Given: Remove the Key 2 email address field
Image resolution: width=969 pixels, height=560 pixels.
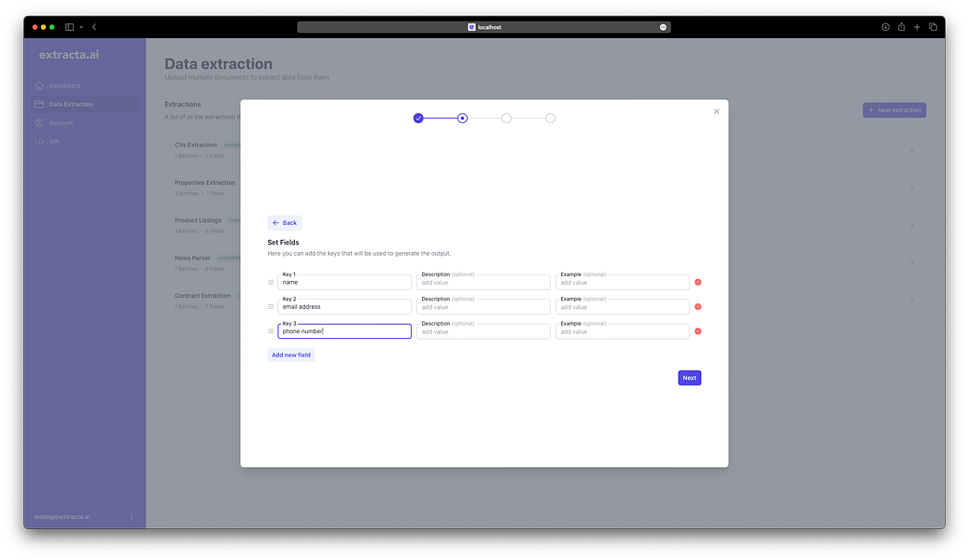Looking at the screenshot, I should point(697,306).
